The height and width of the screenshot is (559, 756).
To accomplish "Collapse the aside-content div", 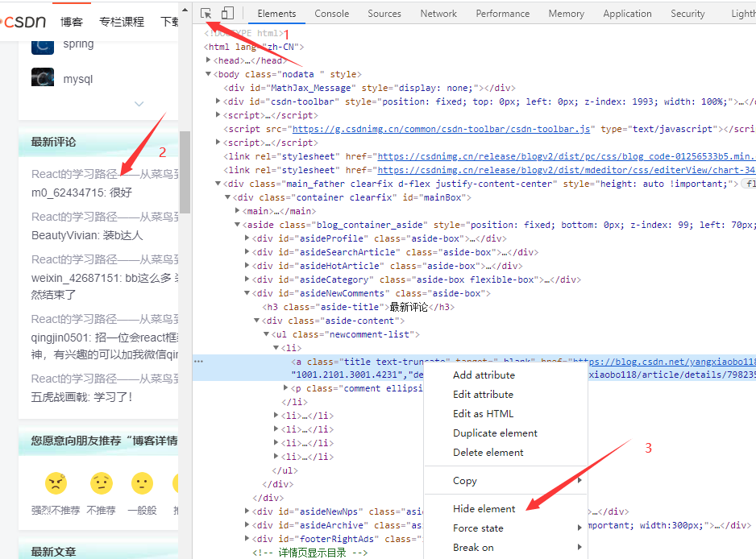I will 256,320.
